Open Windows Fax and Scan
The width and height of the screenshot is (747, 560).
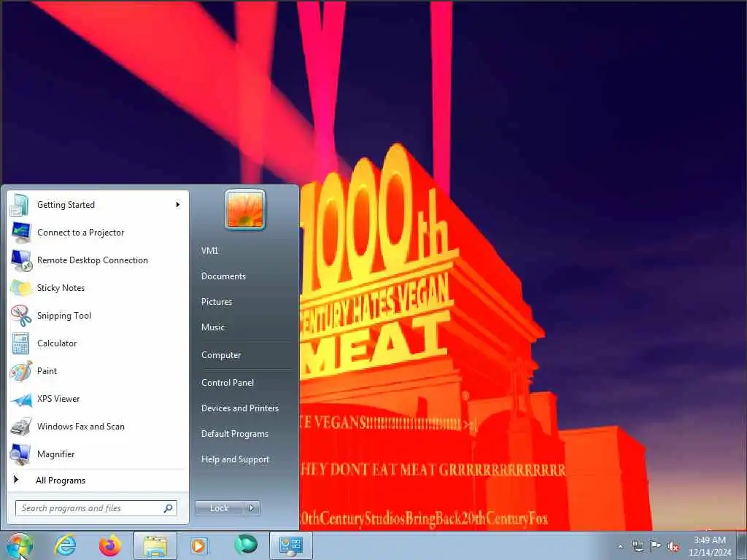(98, 426)
